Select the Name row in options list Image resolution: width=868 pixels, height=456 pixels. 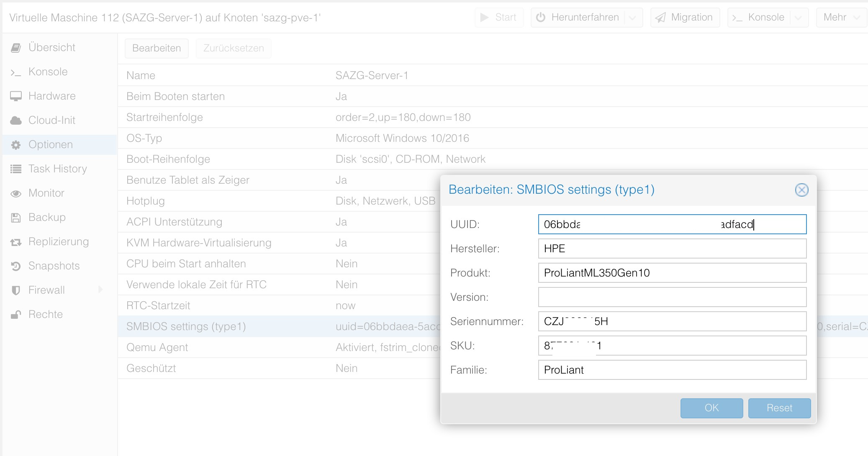[x=493, y=75]
